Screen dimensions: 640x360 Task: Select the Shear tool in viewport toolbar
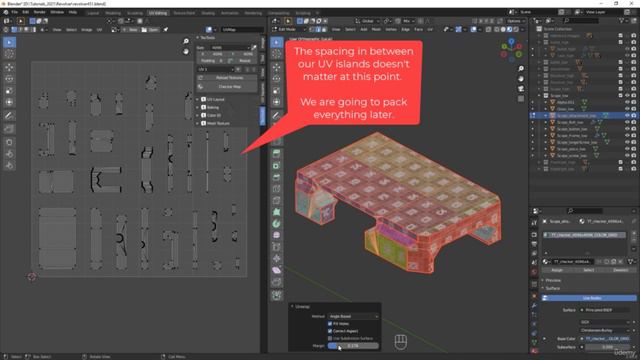point(277,270)
